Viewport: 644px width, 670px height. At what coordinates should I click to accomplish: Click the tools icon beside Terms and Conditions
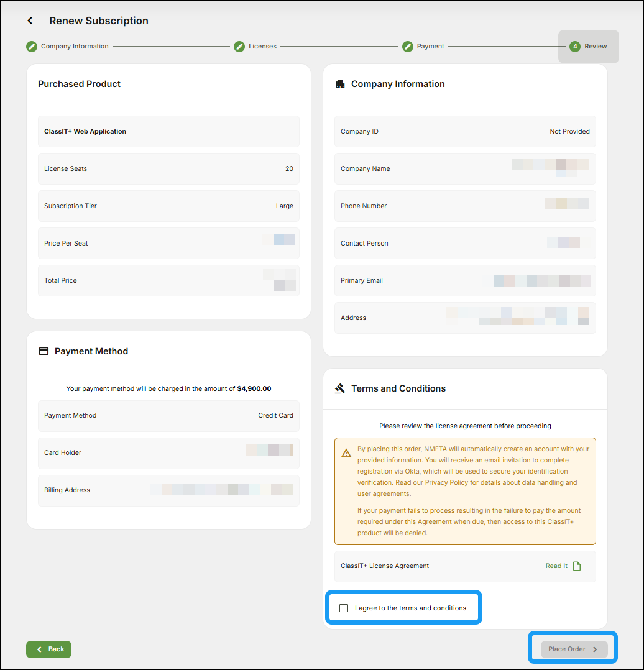click(x=340, y=388)
